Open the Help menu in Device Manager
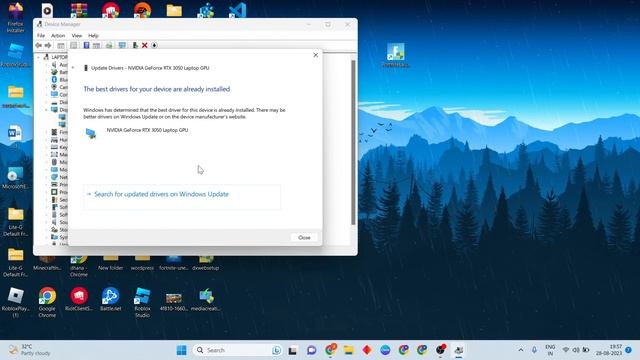Image resolution: width=640 pixels, height=360 pixels. (93, 36)
